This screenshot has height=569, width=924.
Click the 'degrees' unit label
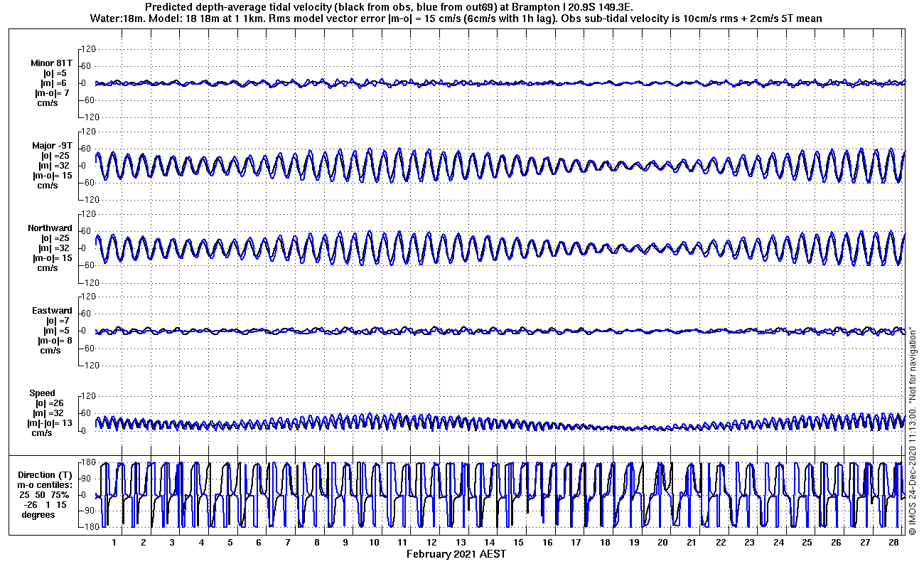click(38, 515)
